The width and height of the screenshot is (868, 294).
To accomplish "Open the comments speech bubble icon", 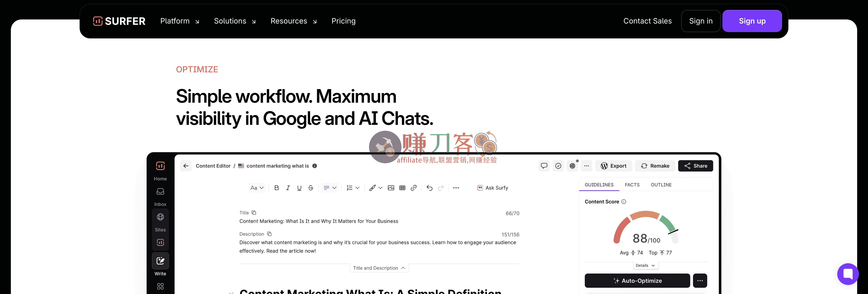I will 544,166.
